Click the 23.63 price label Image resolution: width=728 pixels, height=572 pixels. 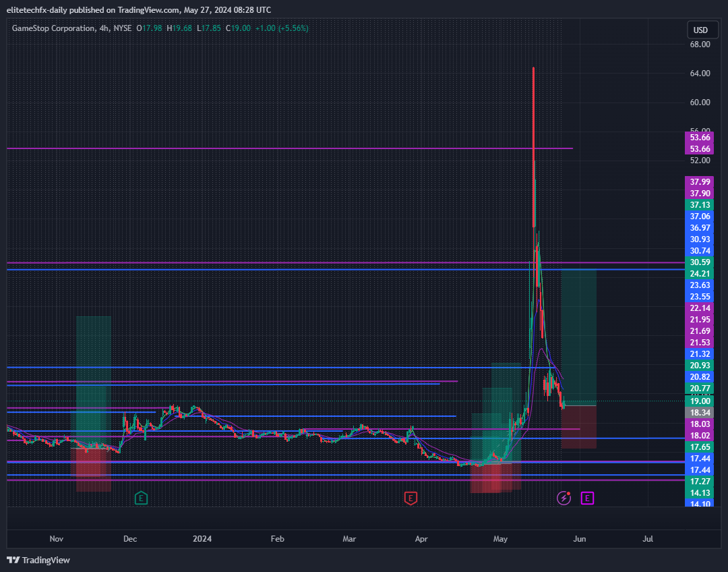[699, 285]
